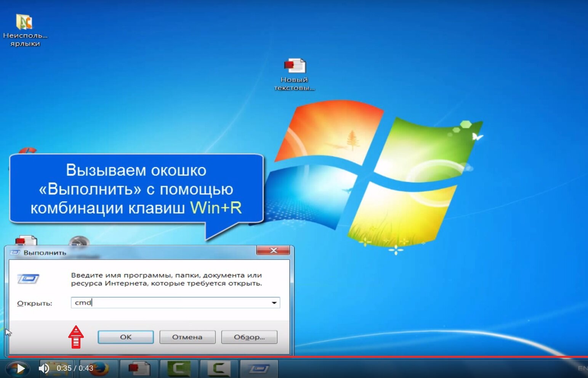The width and height of the screenshot is (588, 378).
Task: Close the Выполнить dialog with the X button
Action: [273, 250]
